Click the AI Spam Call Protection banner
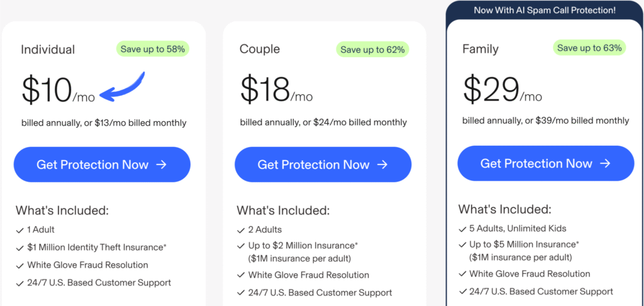Screen dimensions: 644x306 coord(545,10)
